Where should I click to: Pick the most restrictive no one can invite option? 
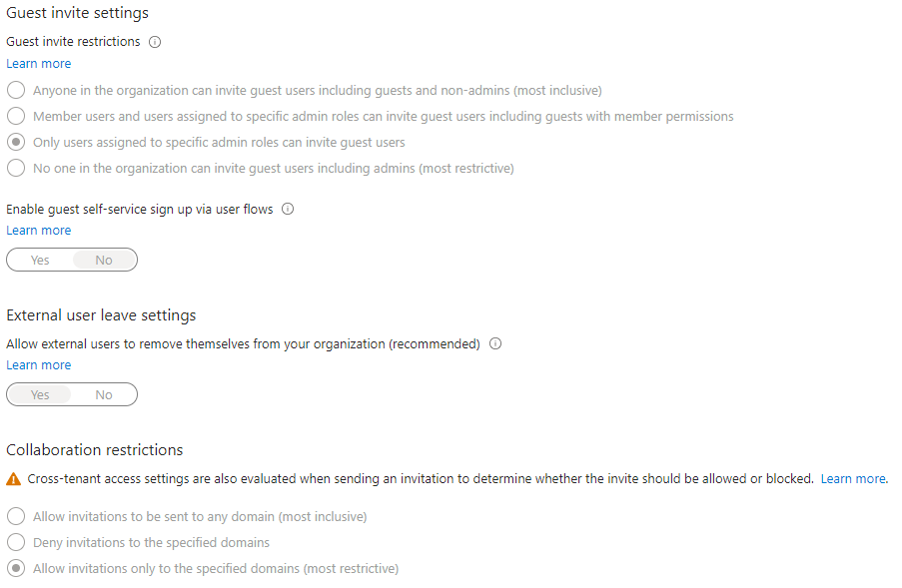(x=15, y=168)
